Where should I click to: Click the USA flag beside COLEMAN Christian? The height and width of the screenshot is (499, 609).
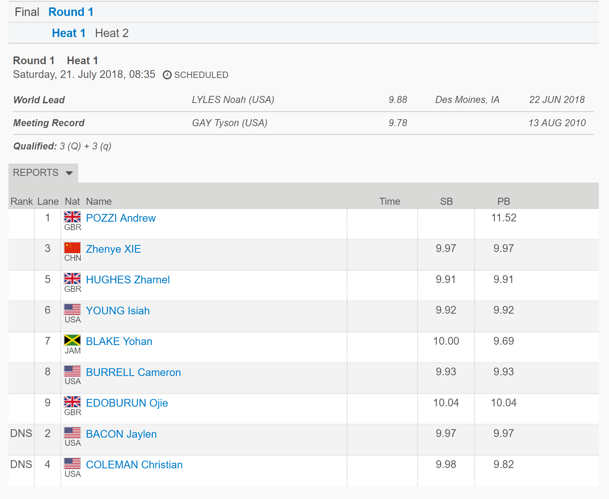click(72, 464)
